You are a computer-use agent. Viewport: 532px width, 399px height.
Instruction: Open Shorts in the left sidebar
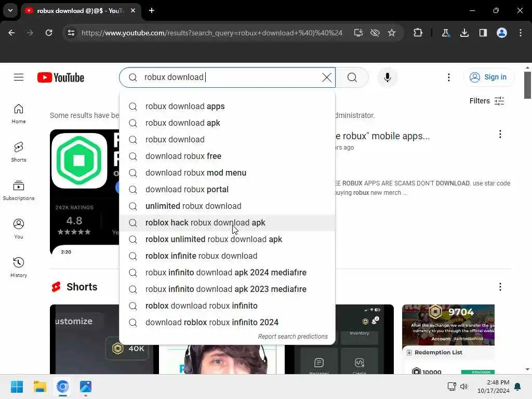[x=19, y=152]
